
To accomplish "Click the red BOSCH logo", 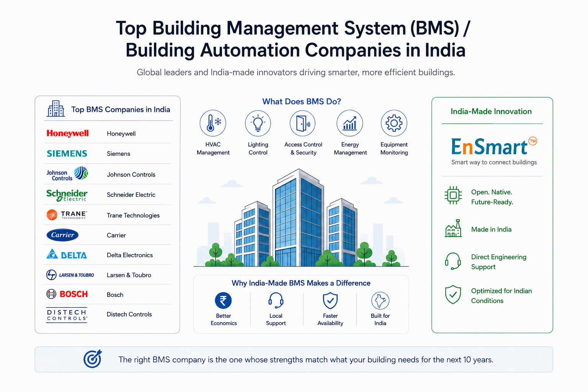I will click(x=67, y=294).
